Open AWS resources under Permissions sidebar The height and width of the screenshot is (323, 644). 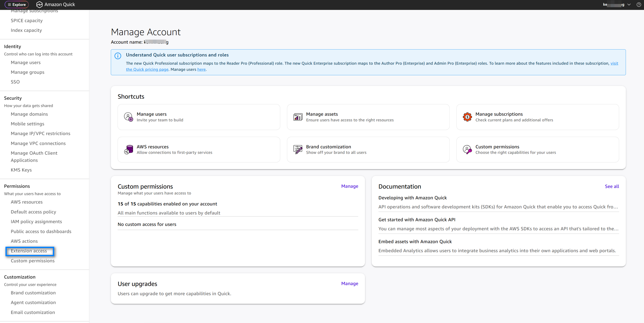[27, 202]
